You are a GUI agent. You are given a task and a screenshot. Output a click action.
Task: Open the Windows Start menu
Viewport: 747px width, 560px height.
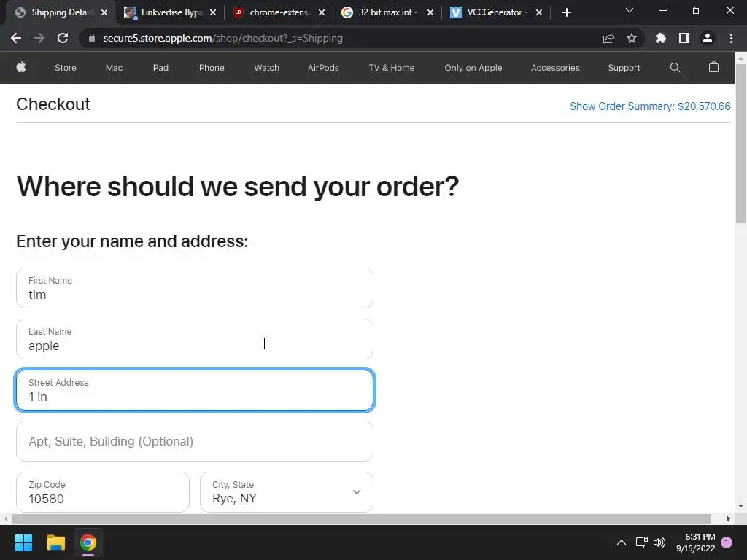click(x=23, y=542)
